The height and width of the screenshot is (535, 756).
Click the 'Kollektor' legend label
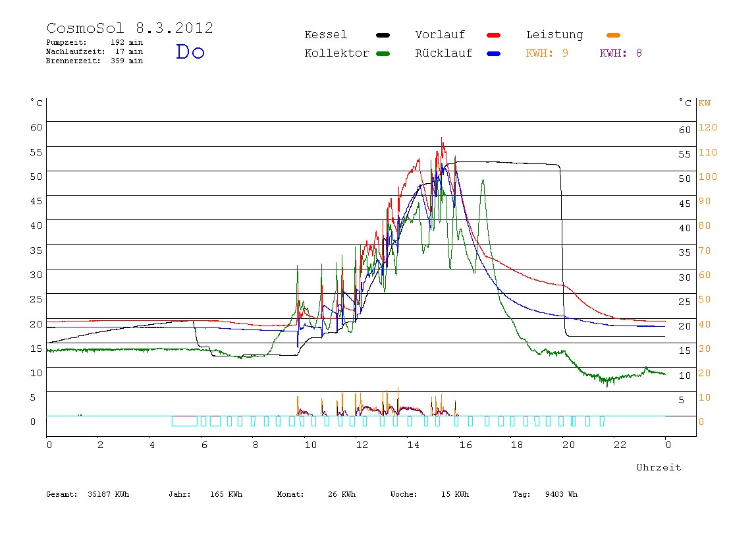337,53
